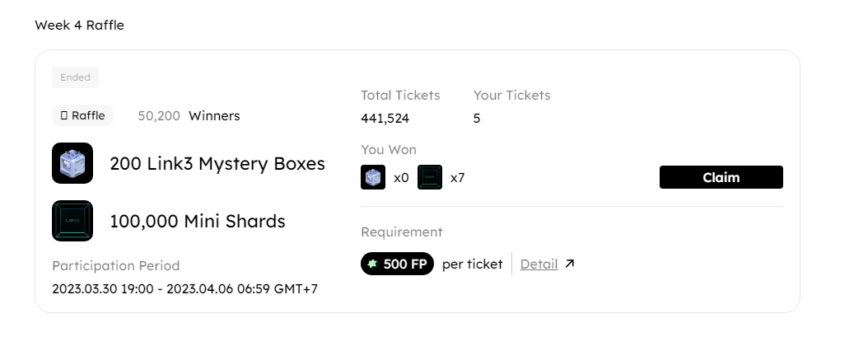Click the large Link3 Mystery Box icon
The height and width of the screenshot is (337, 868).
pos(72,163)
